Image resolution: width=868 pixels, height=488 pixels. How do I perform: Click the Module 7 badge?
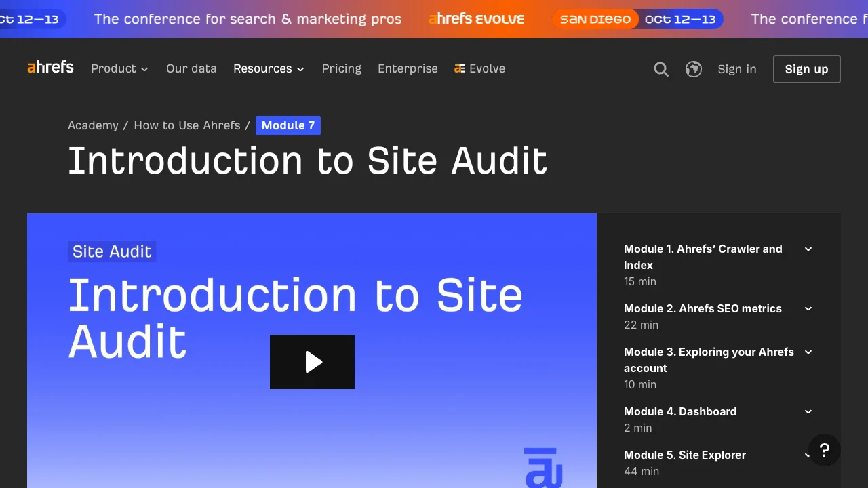point(288,125)
